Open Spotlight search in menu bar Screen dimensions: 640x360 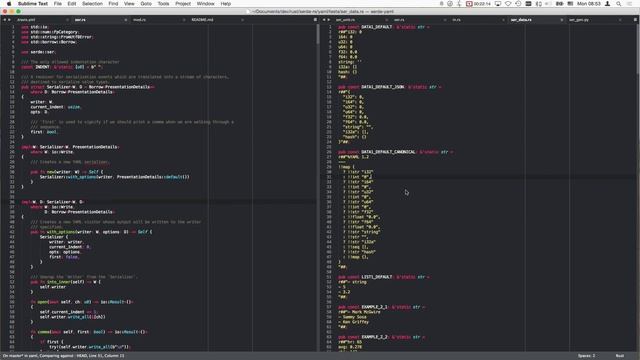[x=619, y=4]
